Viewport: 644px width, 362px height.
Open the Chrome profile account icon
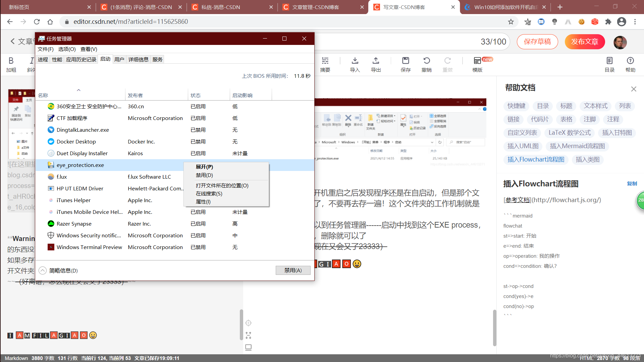(622, 22)
